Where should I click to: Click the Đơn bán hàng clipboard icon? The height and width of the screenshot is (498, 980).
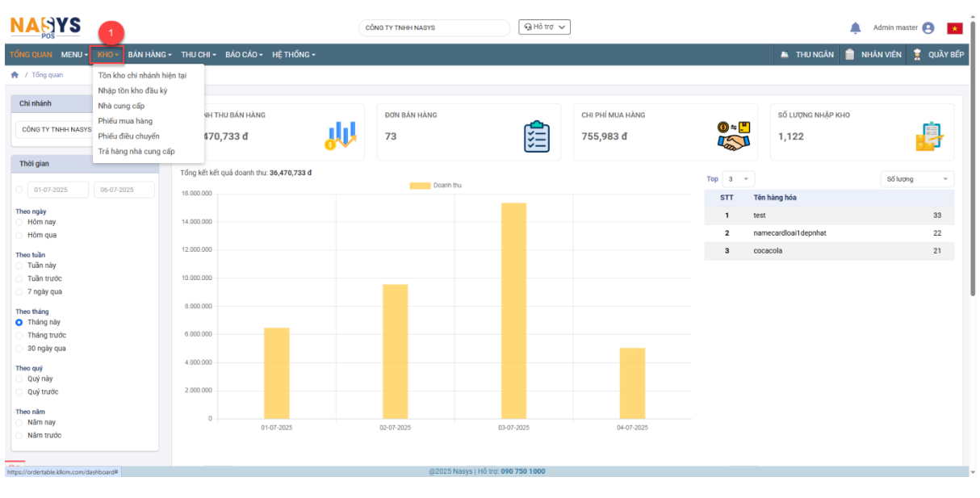(536, 136)
